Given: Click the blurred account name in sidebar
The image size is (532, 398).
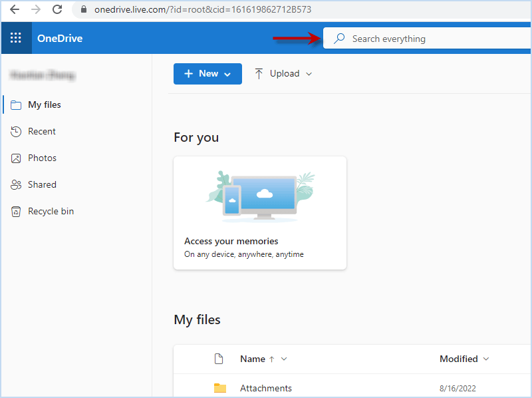Looking at the screenshot, I should 43,75.
